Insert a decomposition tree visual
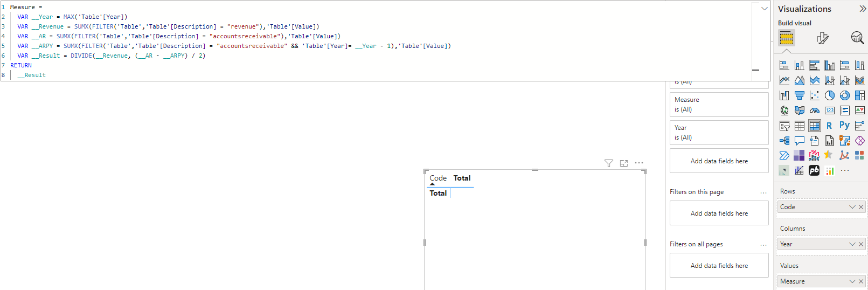This screenshot has width=868, height=290. [x=784, y=141]
